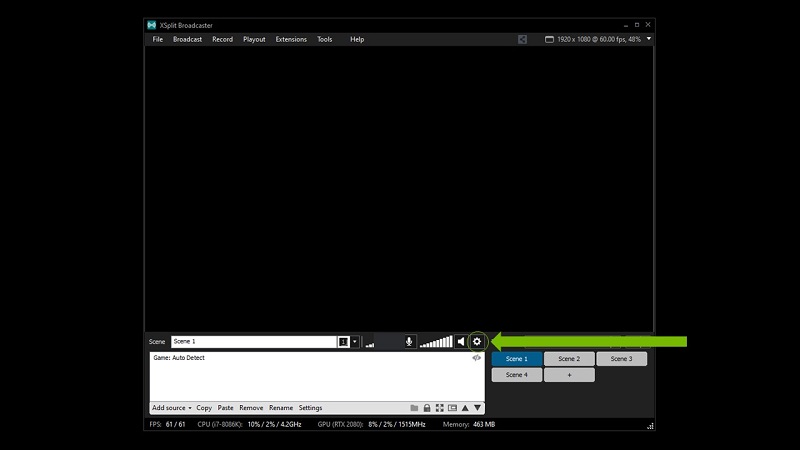Expand the scene transition dropdown arrow

pyautogui.click(x=355, y=342)
